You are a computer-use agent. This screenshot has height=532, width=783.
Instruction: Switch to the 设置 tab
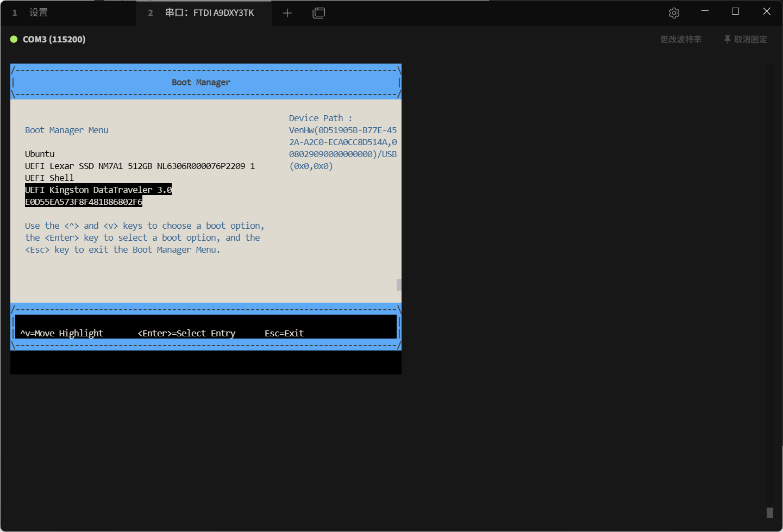coord(38,12)
